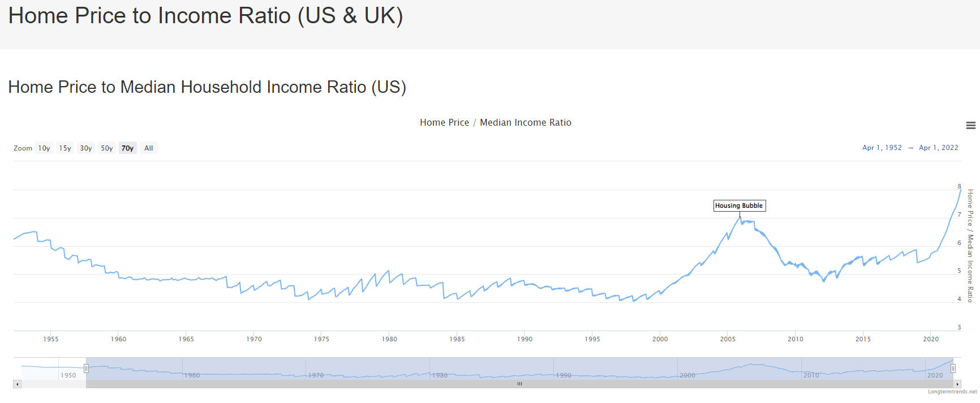Click the left navigator handle grip
This screenshot has width=980, height=403.
(x=86, y=368)
